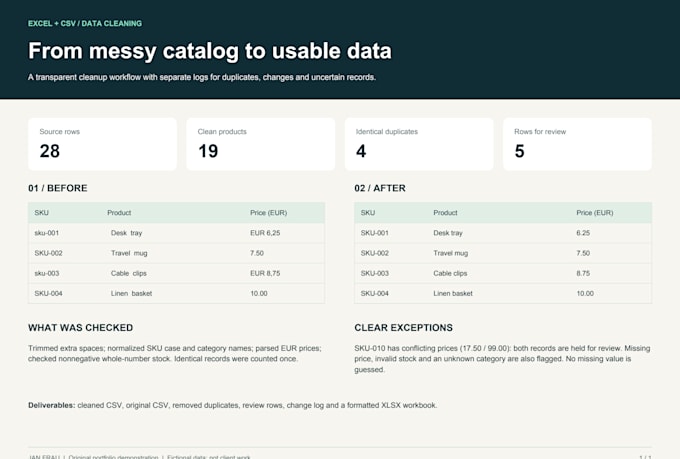Click the SKU column header in BEFORE table

42,213
